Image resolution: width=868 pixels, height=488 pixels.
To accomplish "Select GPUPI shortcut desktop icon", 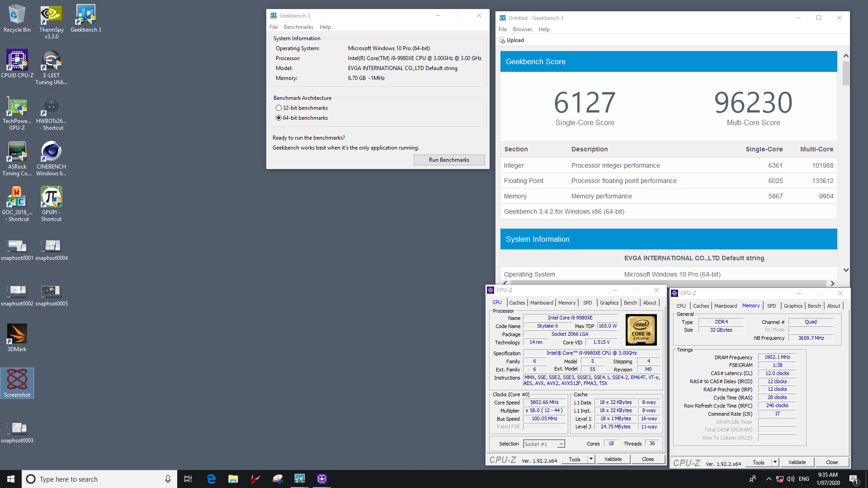I will [x=52, y=204].
